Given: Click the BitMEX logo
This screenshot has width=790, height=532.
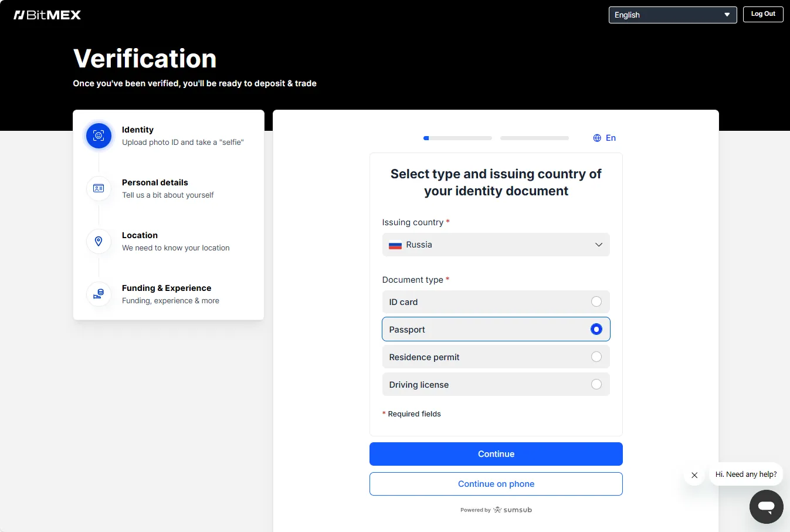Looking at the screenshot, I should click(47, 15).
